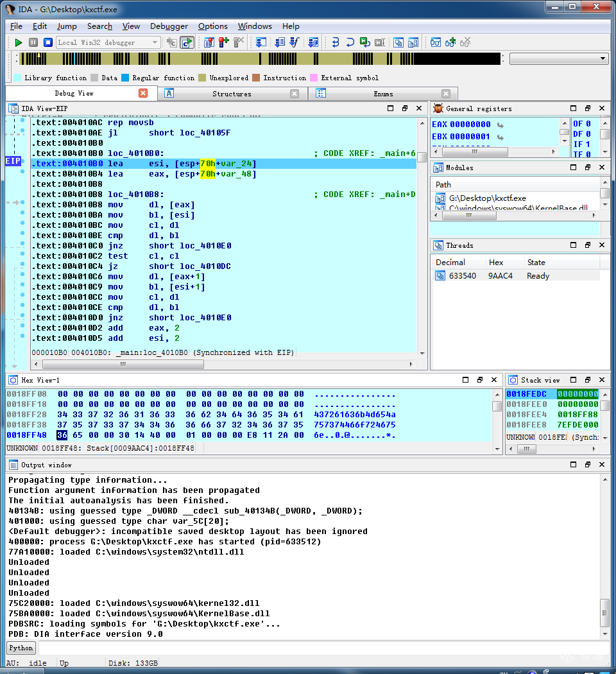Toggle breakpoint dot at address 004010C9

(x=22, y=284)
